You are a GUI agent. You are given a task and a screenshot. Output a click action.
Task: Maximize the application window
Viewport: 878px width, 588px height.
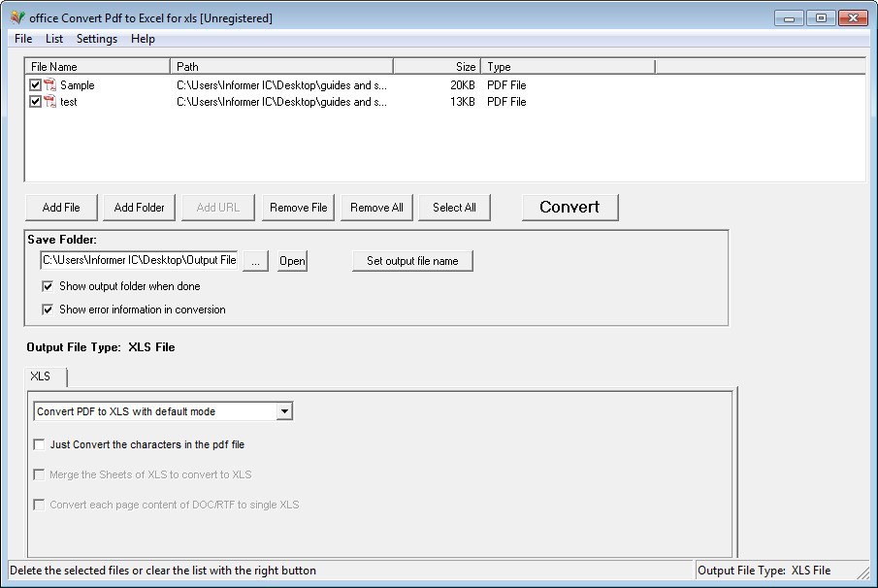point(821,18)
